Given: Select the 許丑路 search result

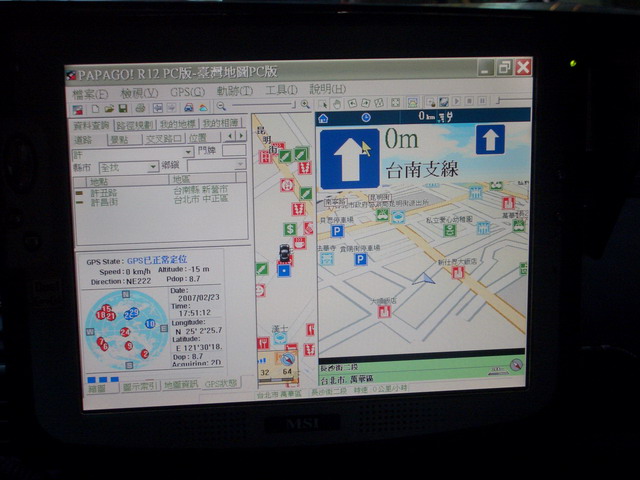Looking at the screenshot, I should click(104, 193).
